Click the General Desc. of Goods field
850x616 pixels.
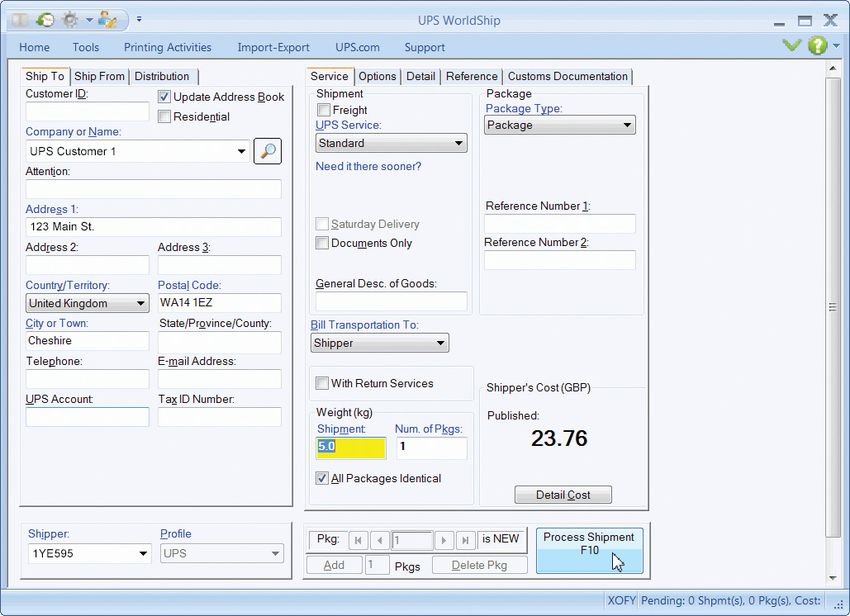coord(391,301)
